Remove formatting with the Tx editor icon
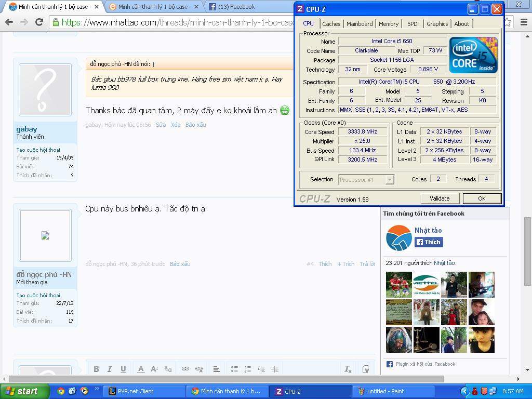Screen dimensions: 532x399 pyautogui.click(x=348, y=369)
